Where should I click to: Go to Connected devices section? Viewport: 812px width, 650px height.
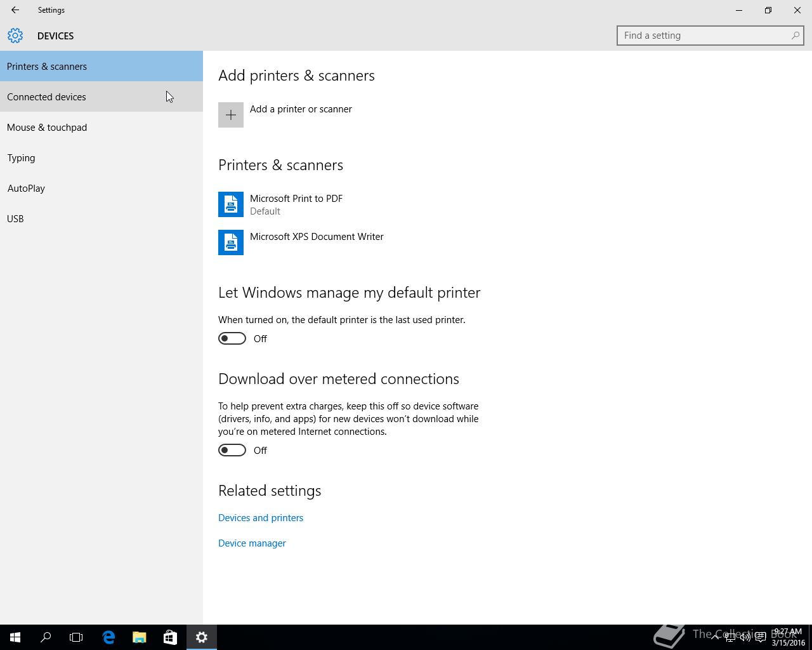click(x=101, y=96)
